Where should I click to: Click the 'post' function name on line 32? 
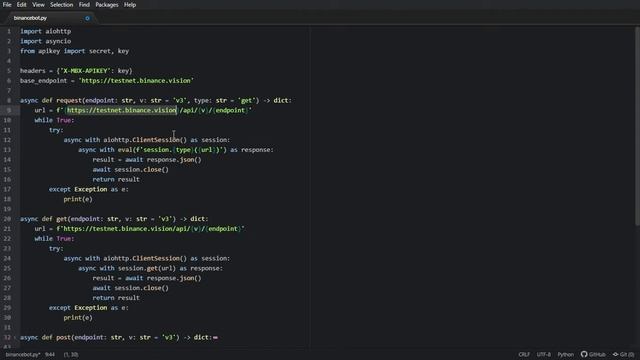pyautogui.click(x=64, y=338)
